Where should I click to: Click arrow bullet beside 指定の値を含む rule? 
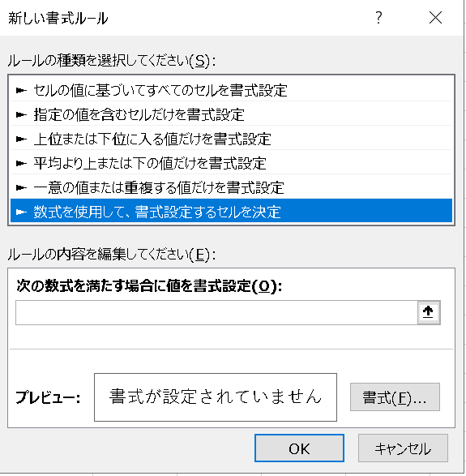tap(21, 114)
